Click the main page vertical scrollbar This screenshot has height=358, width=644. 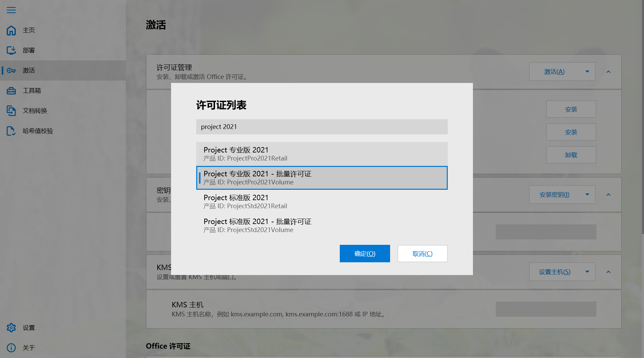coord(642,118)
